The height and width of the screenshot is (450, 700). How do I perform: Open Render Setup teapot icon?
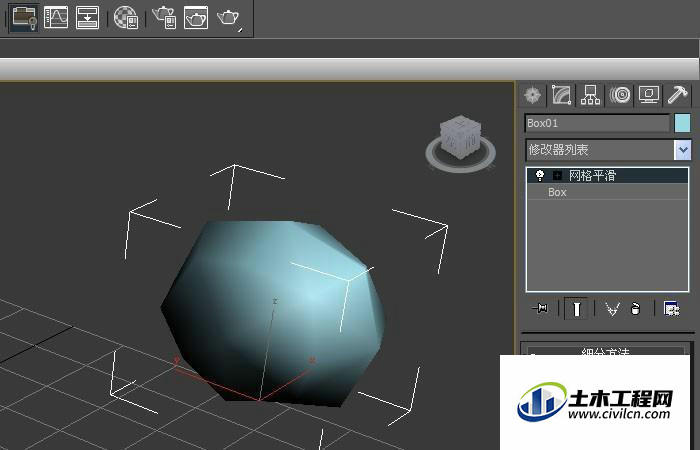(x=164, y=17)
